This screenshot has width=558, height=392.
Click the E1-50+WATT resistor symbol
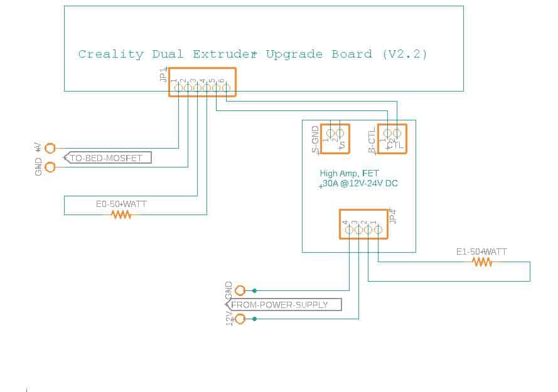tap(482, 262)
